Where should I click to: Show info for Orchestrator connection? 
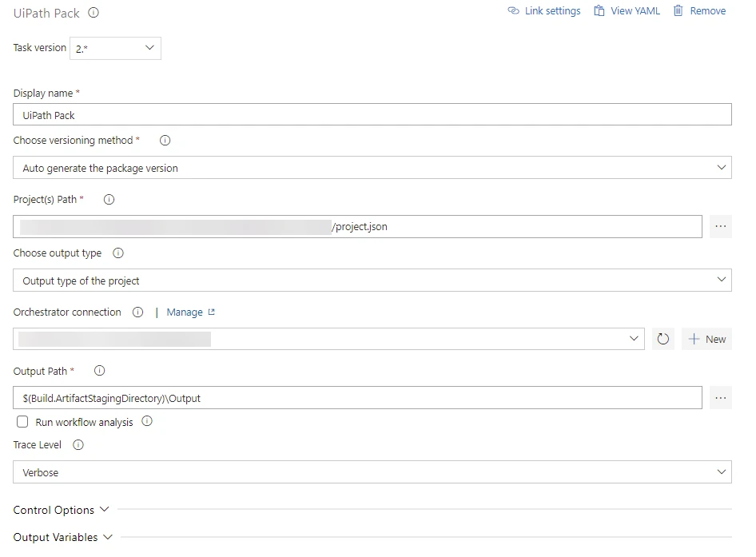pyautogui.click(x=138, y=312)
